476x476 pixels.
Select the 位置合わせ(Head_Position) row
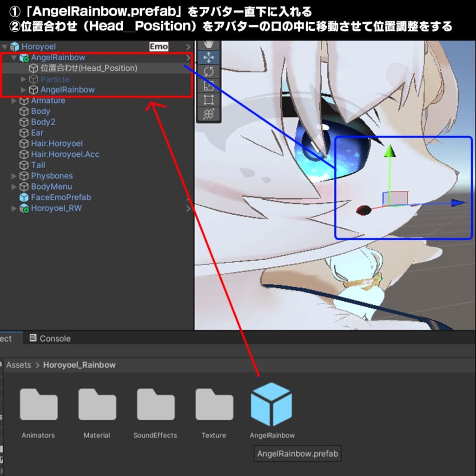[97, 68]
